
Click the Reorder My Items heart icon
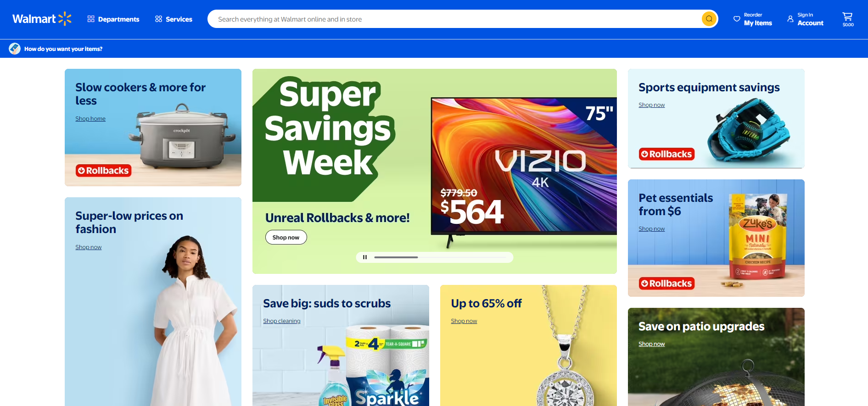(x=737, y=19)
